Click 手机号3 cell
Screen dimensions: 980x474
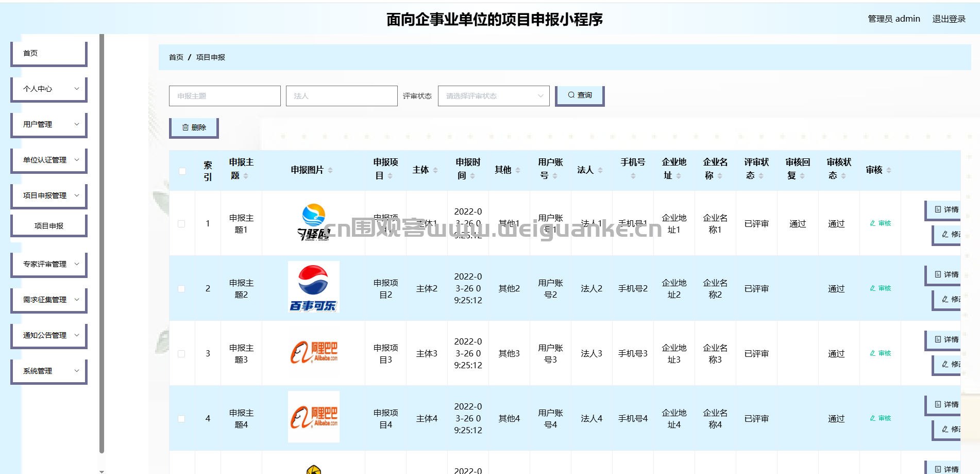[633, 353]
